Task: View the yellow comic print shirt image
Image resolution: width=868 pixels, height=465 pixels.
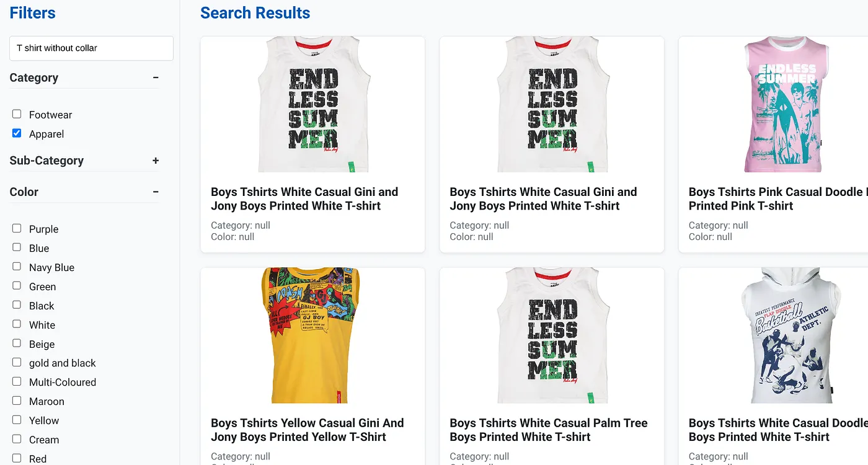Action: tap(311, 335)
